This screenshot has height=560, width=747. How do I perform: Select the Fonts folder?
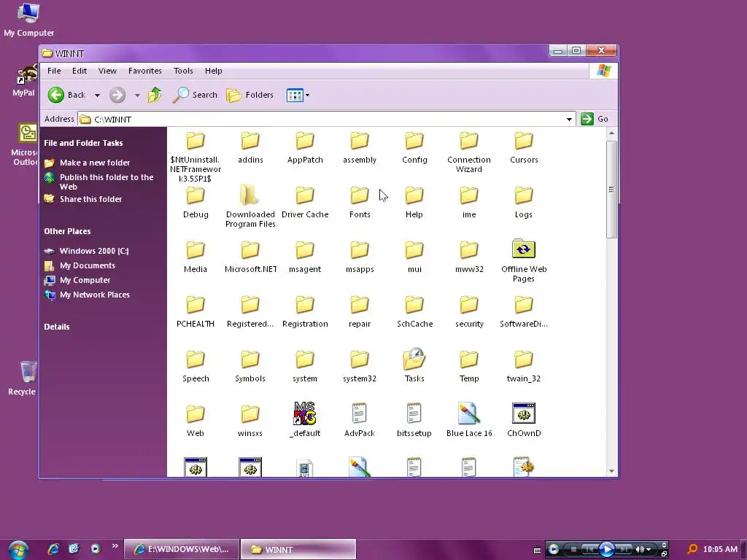pyautogui.click(x=359, y=201)
